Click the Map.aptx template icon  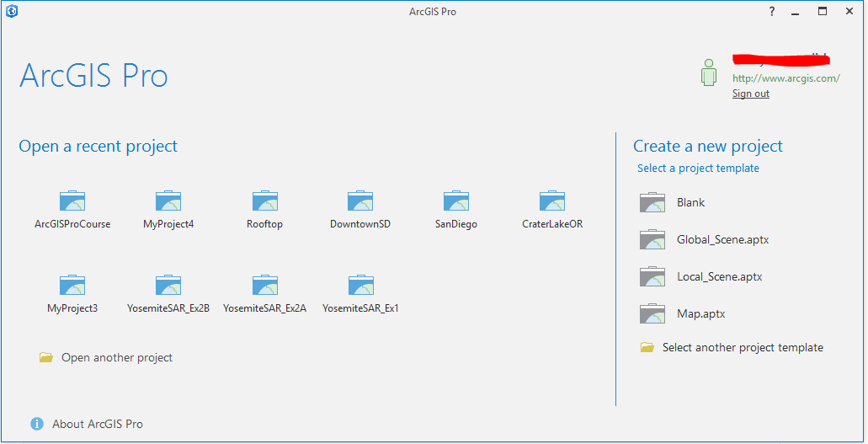coord(652,313)
